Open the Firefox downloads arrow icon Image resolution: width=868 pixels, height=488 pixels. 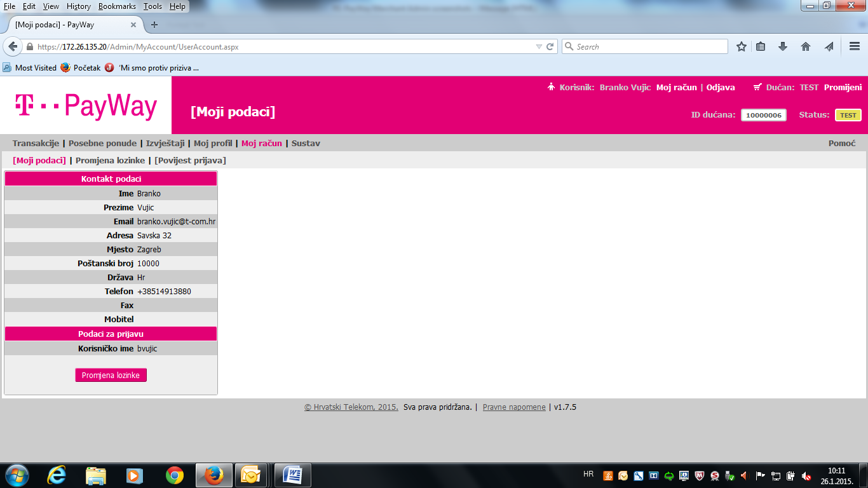tap(783, 47)
